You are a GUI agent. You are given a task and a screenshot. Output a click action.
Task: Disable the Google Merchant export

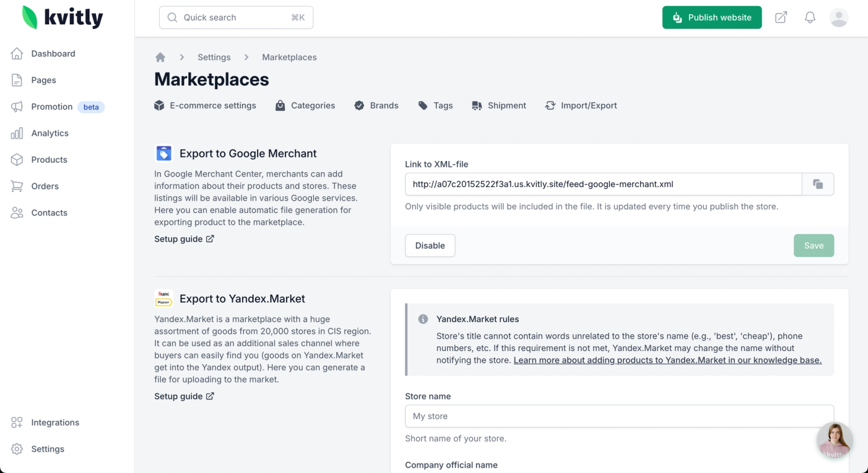(x=430, y=246)
